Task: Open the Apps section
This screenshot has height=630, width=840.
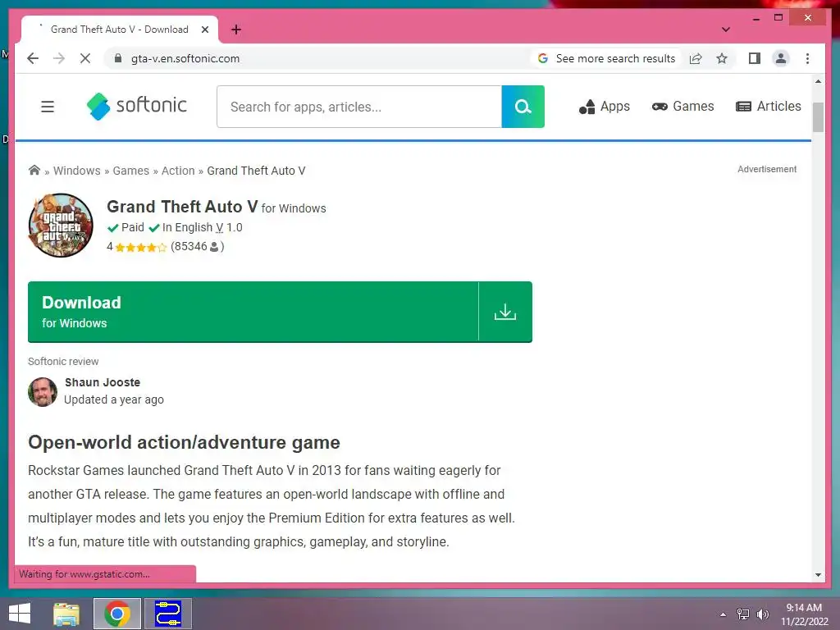Action: tap(605, 107)
